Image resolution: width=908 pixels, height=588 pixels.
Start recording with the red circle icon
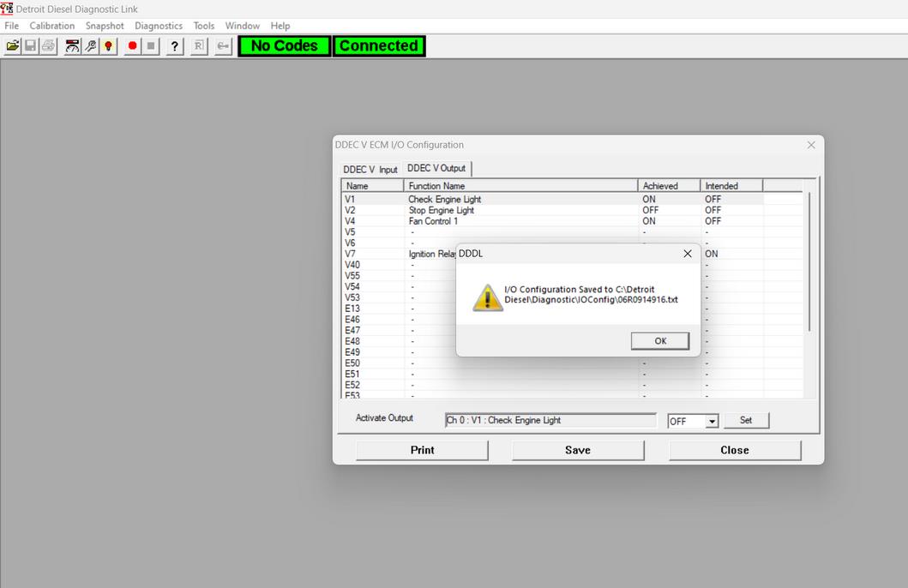click(x=133, y=46)
